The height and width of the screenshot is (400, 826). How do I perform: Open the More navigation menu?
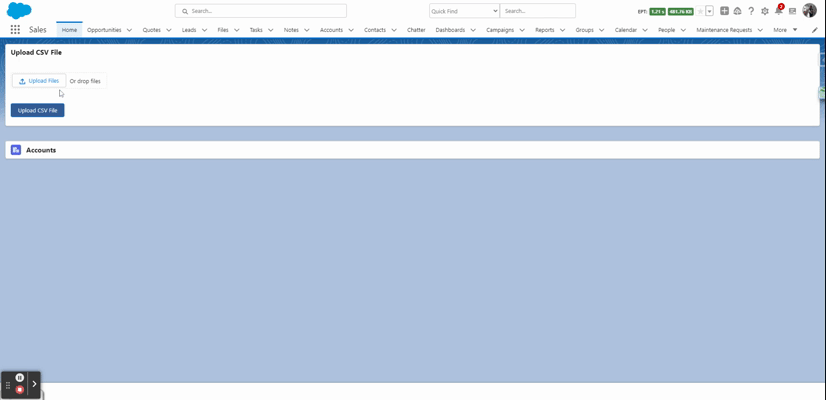(785, 30)
